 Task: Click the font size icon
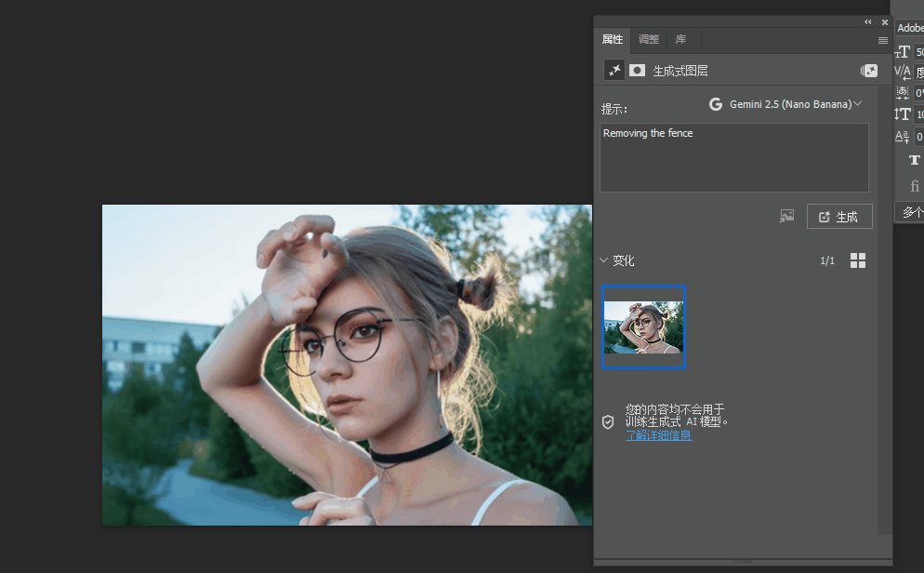point(903,52)
